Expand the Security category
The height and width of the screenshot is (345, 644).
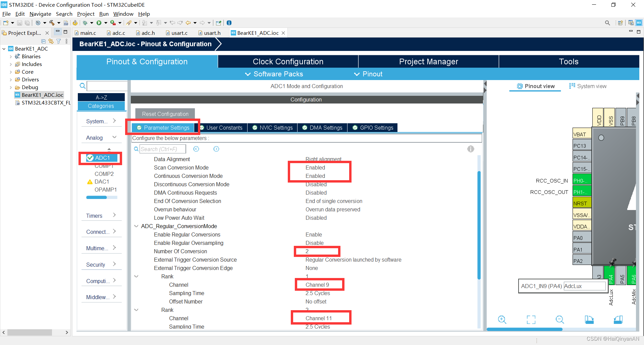point(114,264)
